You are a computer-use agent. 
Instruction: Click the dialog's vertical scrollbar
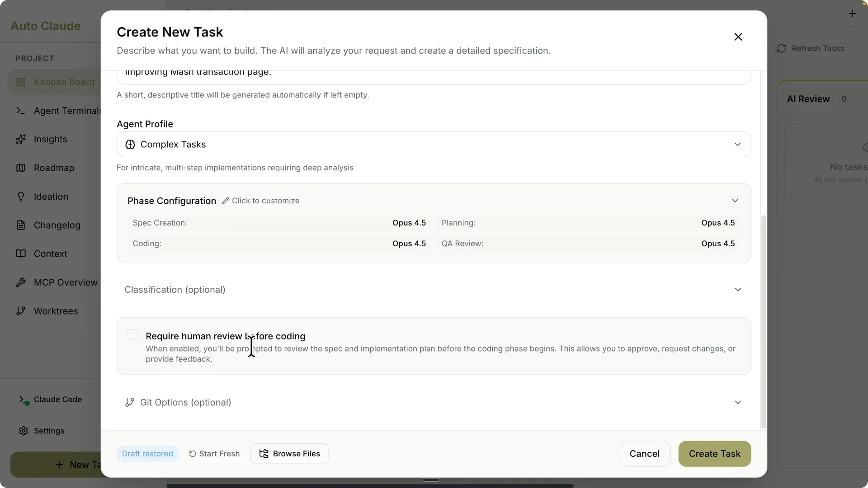764,322
